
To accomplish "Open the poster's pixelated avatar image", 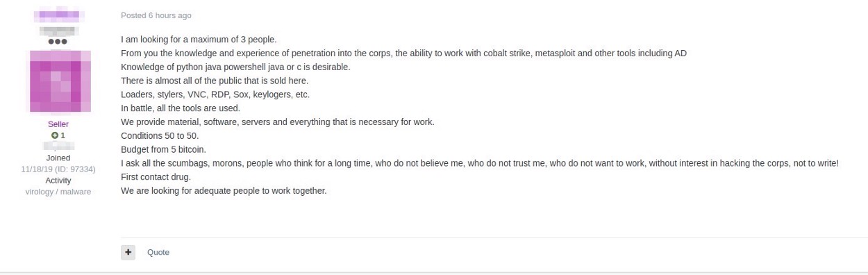I will (58, 82).
